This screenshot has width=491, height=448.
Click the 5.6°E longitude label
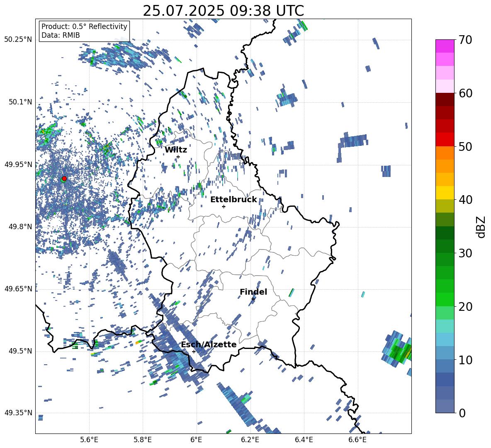click(x=89, y=440)
